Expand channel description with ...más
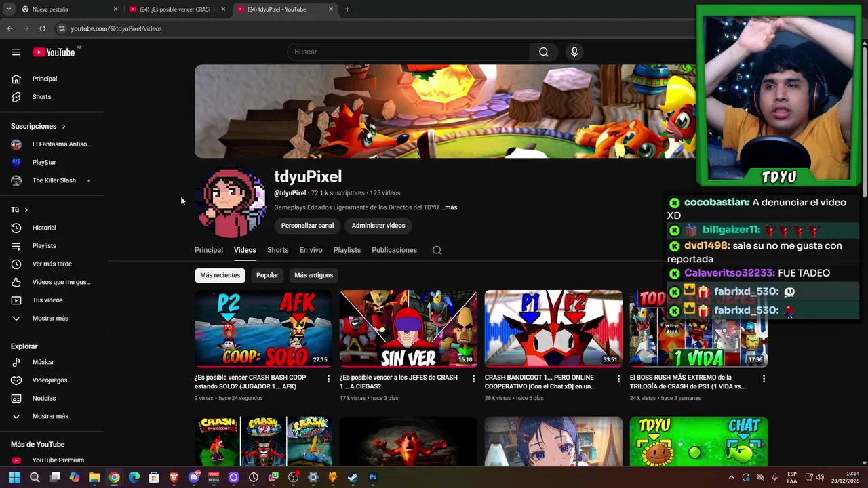Viewport: 868px width, 488px height. tap(449, 207)
